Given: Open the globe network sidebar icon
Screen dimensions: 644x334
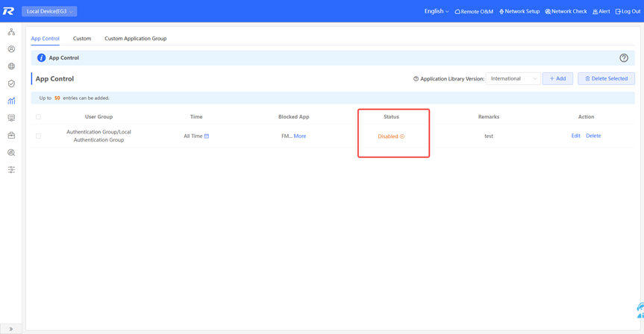Looking at the screenshot, I should coord(11,66).
